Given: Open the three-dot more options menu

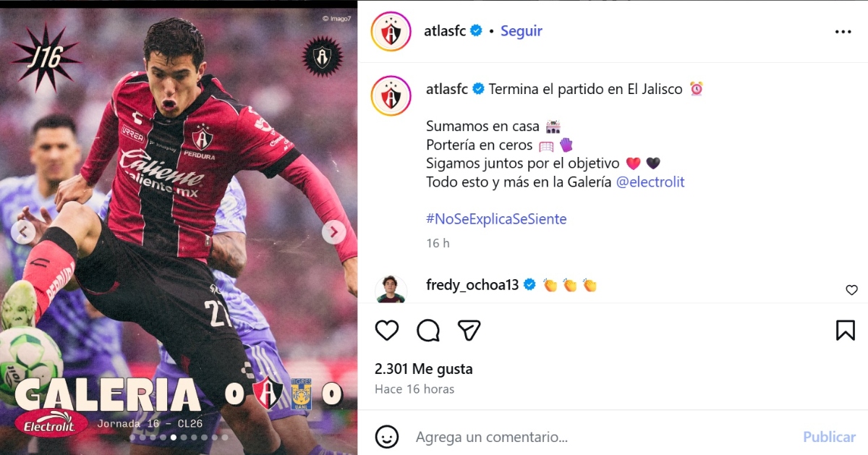Looking at the screenshot, I should (x=843, y=32).
